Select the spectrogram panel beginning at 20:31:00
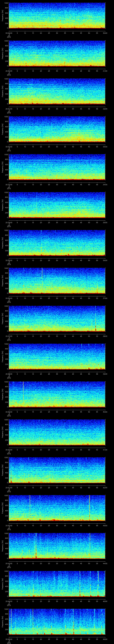This screenshot has width=114, height=644. (57, 91)
